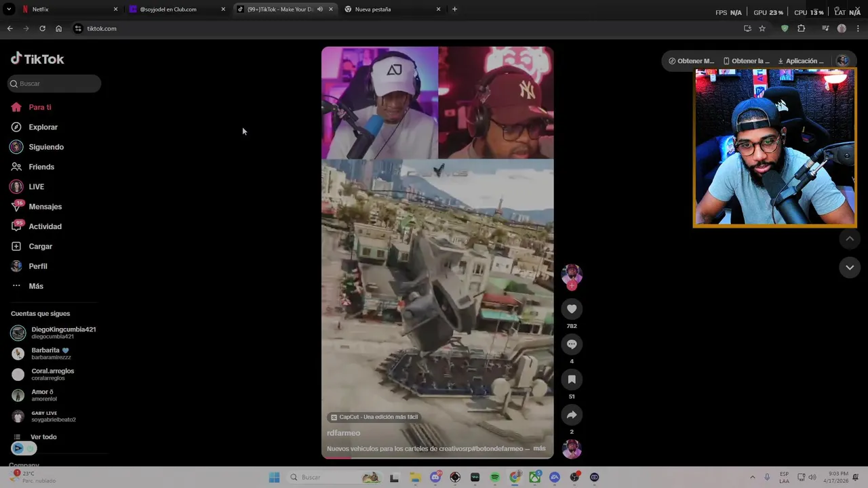Click taskbar Buscar search box

coord(334,477)
